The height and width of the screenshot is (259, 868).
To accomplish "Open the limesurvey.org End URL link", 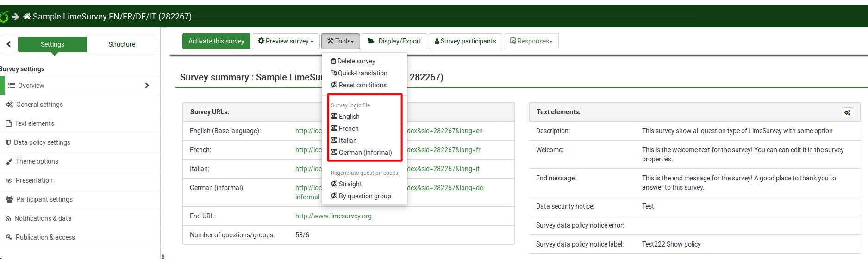I will [333, 216].
